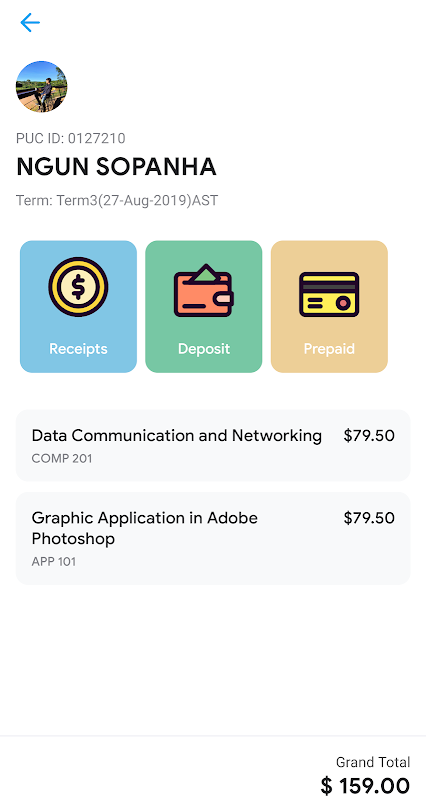Select Data Communication and Networking course

pos(213,445)
